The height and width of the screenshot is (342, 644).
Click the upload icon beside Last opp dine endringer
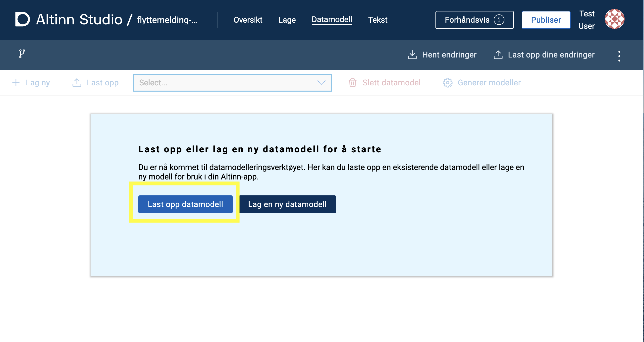[x=498, y=55]
